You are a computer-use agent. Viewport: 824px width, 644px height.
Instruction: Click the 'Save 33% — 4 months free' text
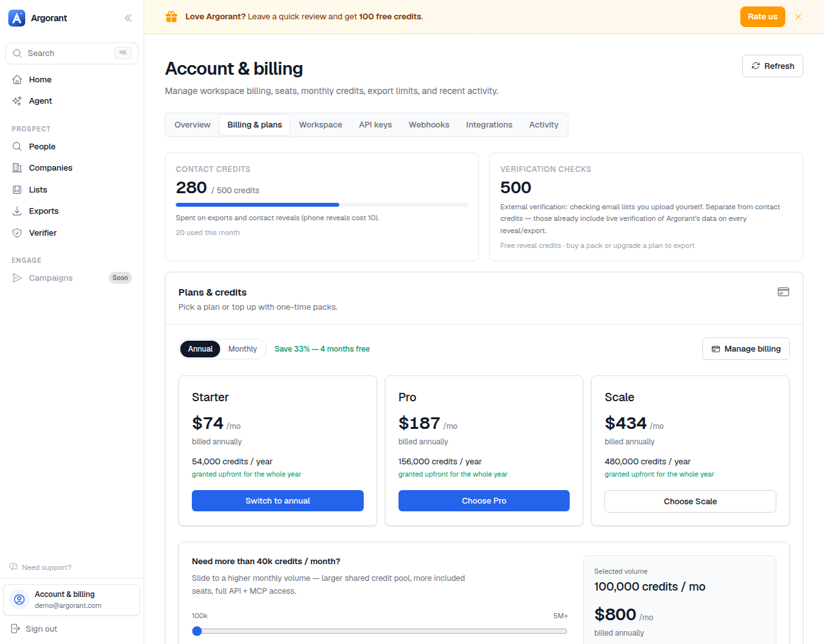tap(322, 349)
